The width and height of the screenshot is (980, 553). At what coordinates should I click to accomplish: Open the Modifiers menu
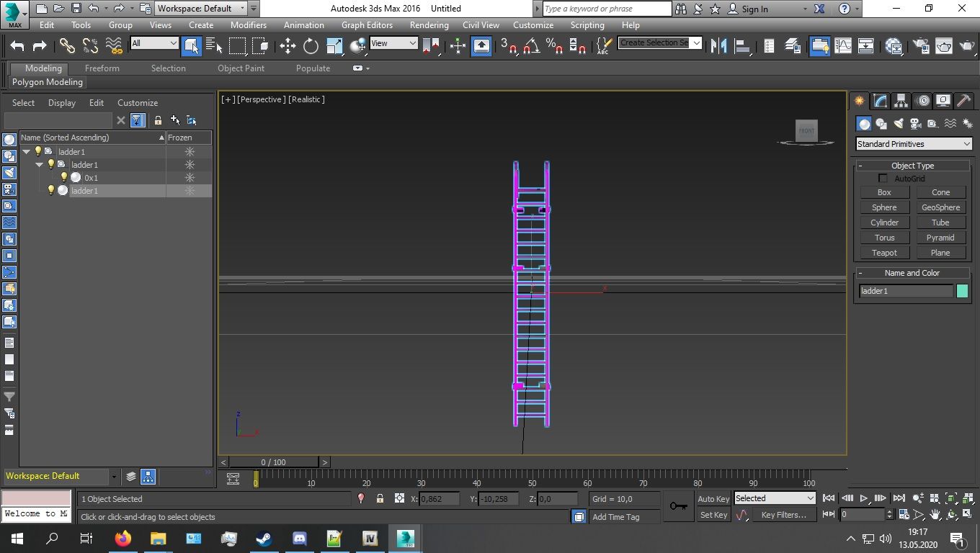point(249,24)
